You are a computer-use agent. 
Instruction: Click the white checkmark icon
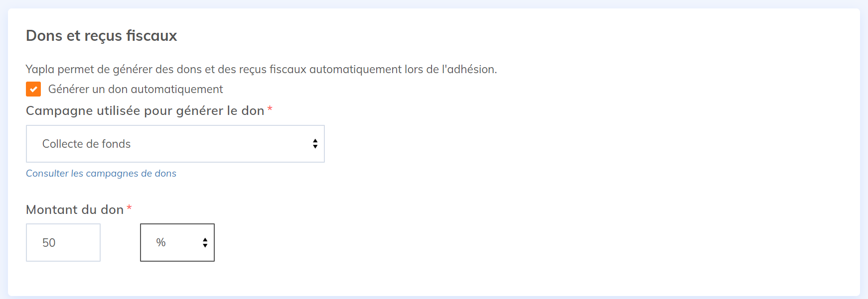pyautogui.click(x=33, y=90)
